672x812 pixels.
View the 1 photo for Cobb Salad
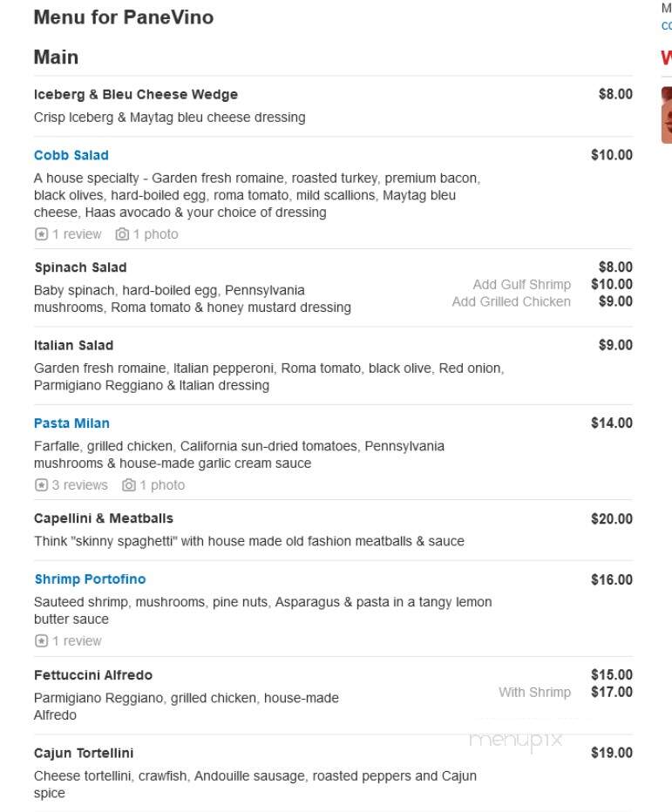(x=155, y=234)
